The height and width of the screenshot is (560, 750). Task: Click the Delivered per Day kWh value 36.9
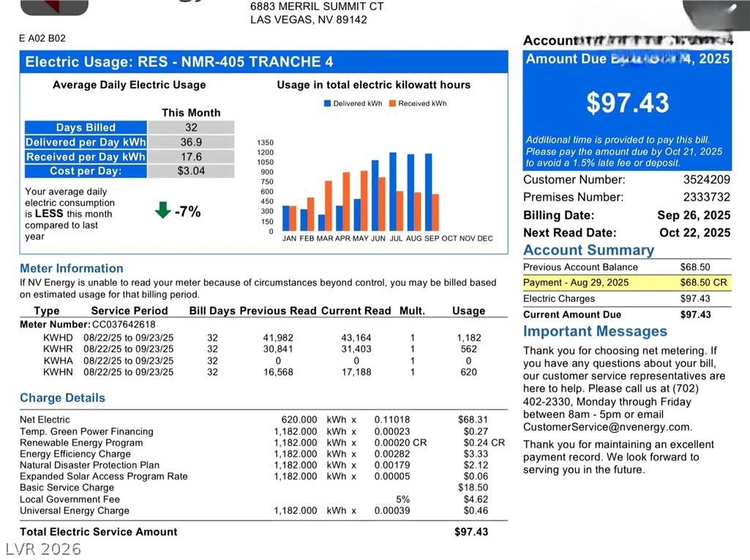click(191, 142)
